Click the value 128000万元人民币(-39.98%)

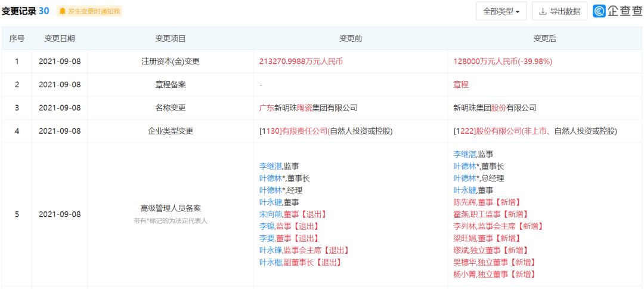[503, 62]
